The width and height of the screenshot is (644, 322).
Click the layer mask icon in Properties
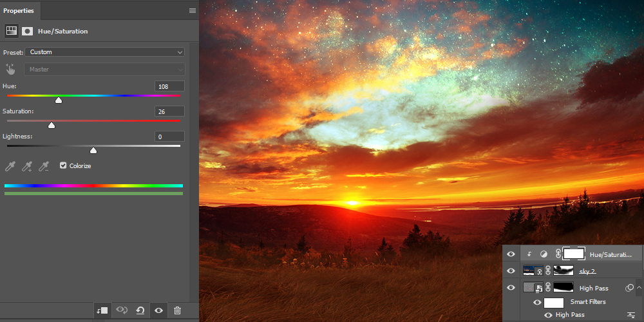(28, 31)
